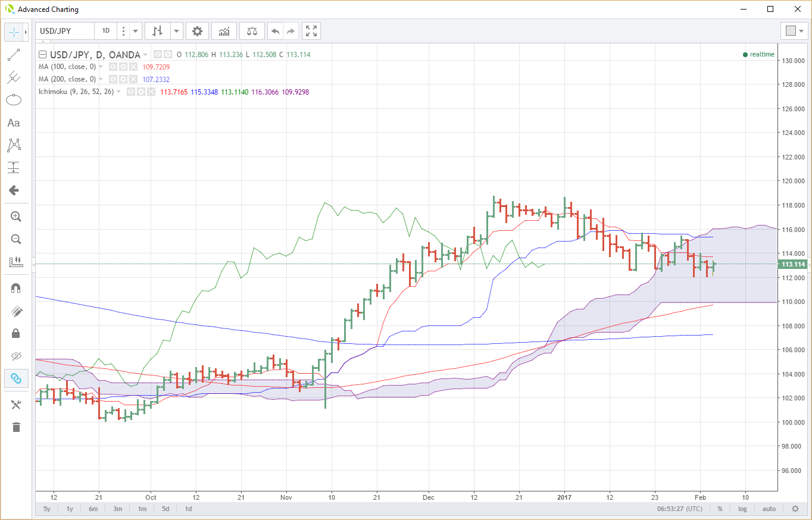Select the measure ruler tool
This screenshot has height=520, width=812.
click(16, 262)
